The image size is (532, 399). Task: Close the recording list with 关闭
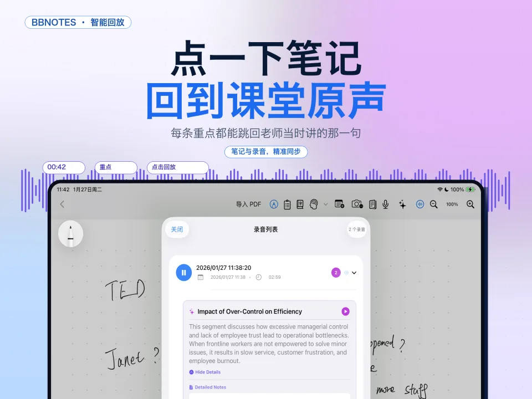(x=177, y=229)
